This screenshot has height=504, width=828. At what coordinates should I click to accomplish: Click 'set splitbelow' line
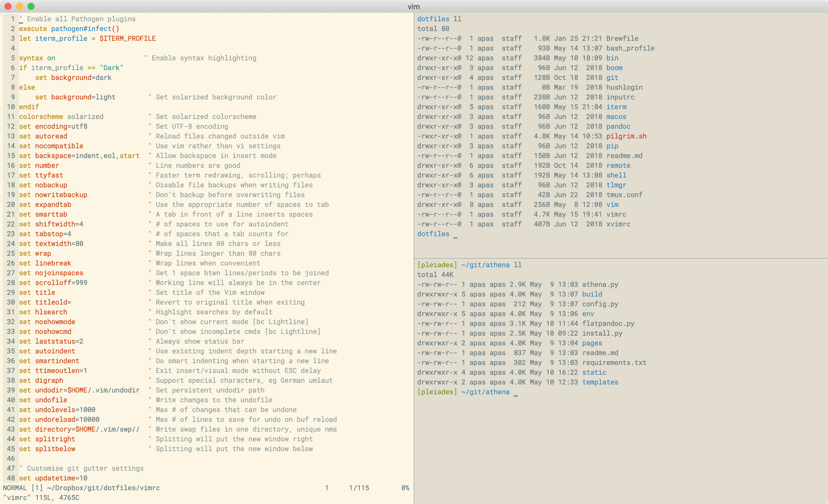point(47,449)
